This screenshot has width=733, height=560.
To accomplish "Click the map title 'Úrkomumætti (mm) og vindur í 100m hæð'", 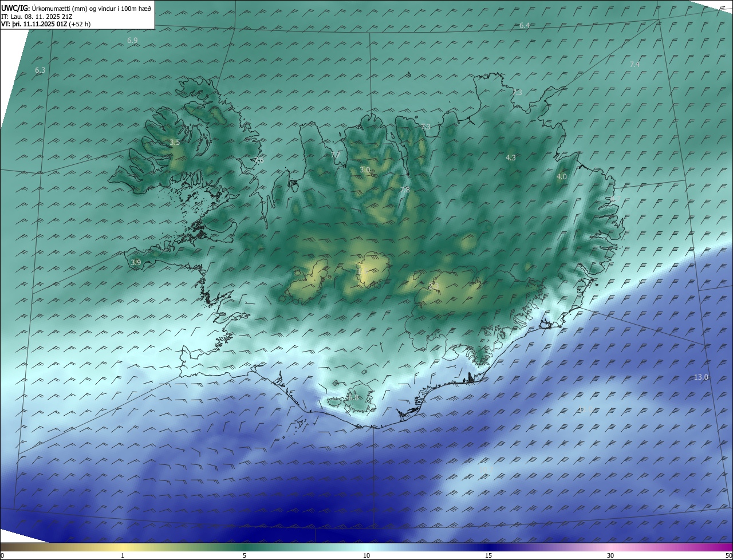I will point(92,8).
